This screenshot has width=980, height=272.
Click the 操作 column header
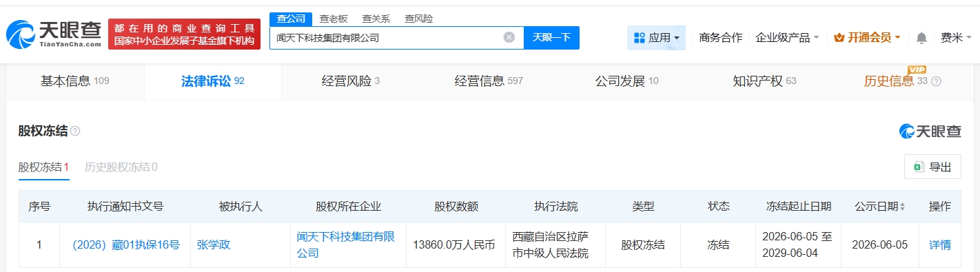click(940, 207)
